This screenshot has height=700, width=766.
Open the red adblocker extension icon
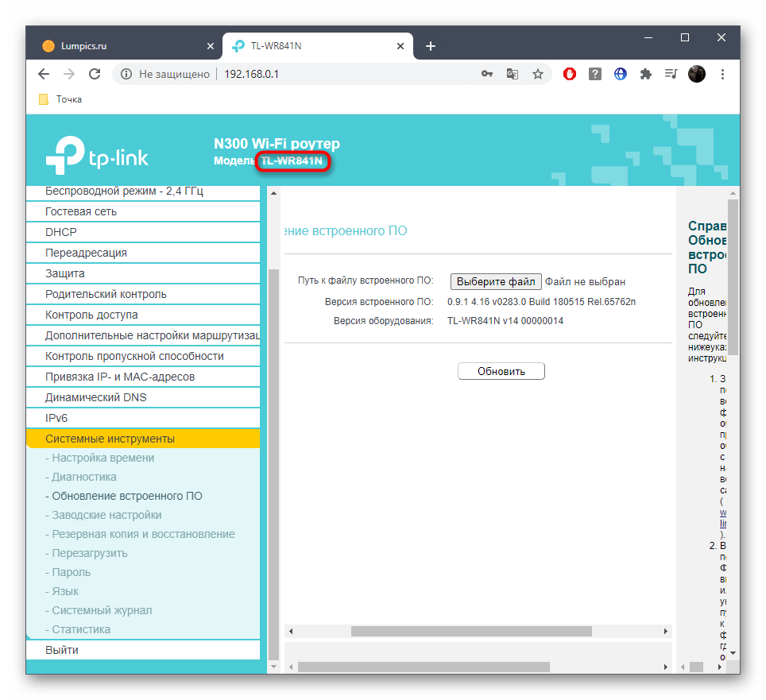pyautogui.click(x=570, y=74)
